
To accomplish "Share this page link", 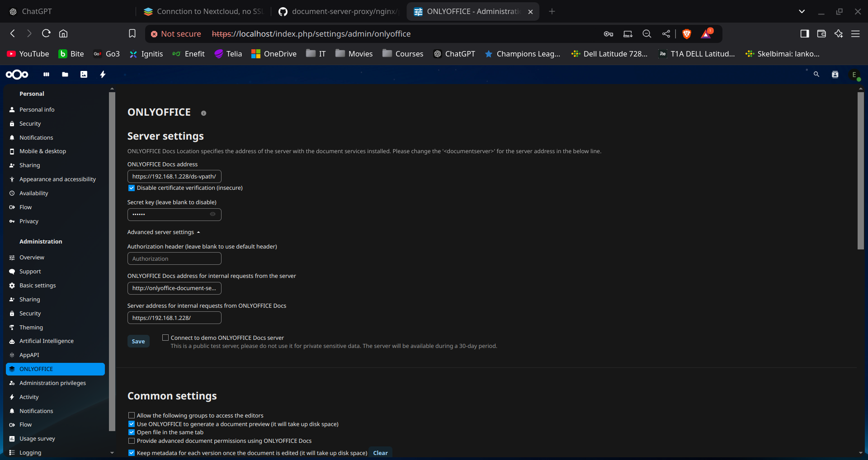I will (x=666, y=34).
